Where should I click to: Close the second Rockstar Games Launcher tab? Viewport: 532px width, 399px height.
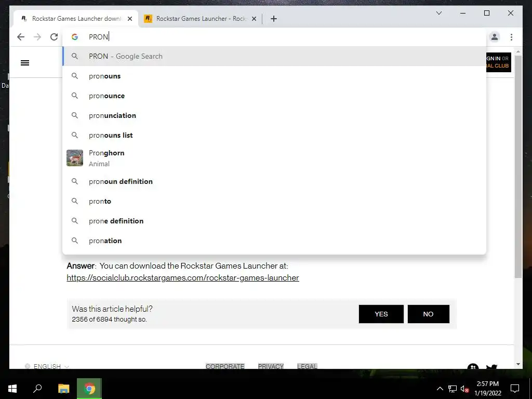[254, 19]
